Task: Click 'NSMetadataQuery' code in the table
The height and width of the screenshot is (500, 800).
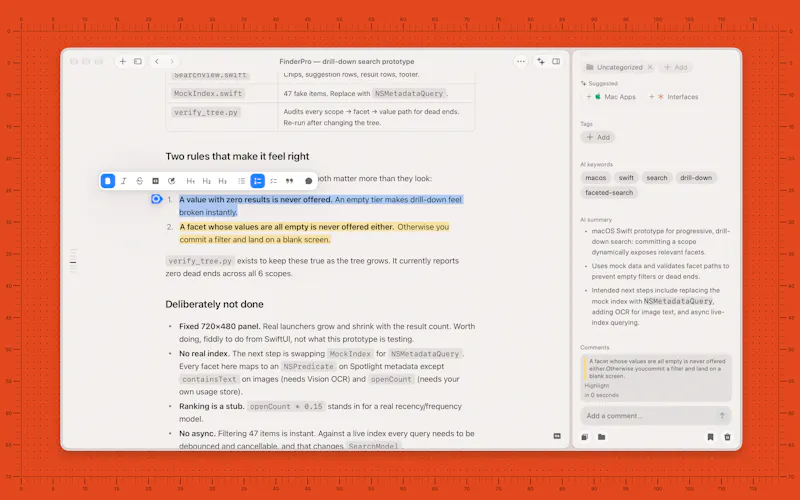Action: 408,93
